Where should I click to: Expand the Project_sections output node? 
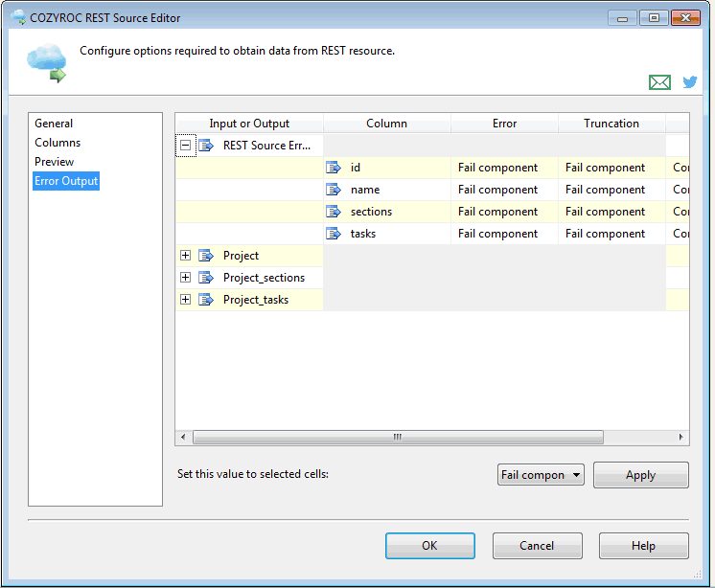point(185,277)
